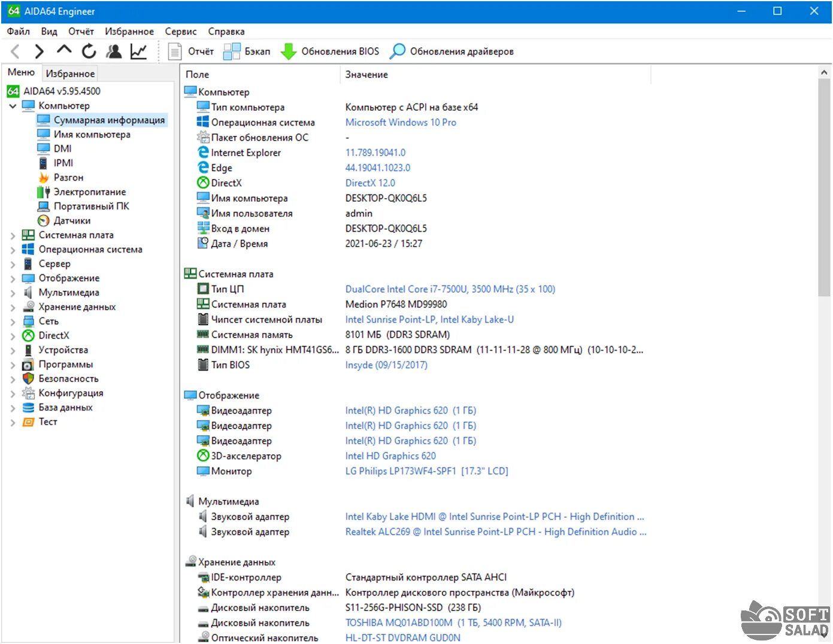Switch to the Избранное sidebar tab
This screenshot has height=644, width=833.
point(70,74)
